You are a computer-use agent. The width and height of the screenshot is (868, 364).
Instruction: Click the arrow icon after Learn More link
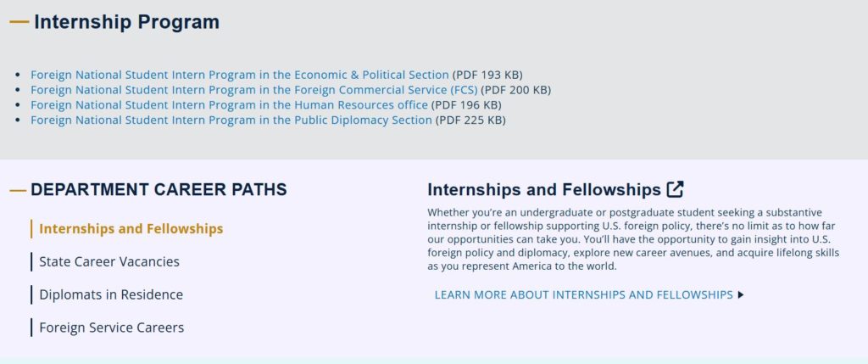click(x=741, y=295)
